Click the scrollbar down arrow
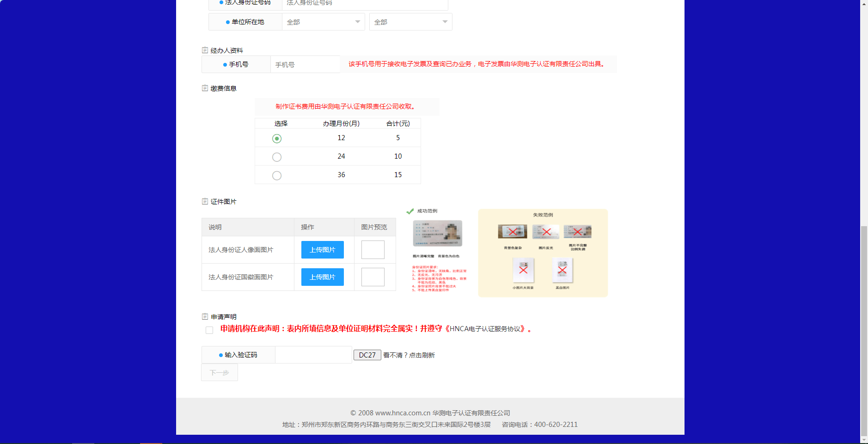The image size is (868, 444). (864, 439)
